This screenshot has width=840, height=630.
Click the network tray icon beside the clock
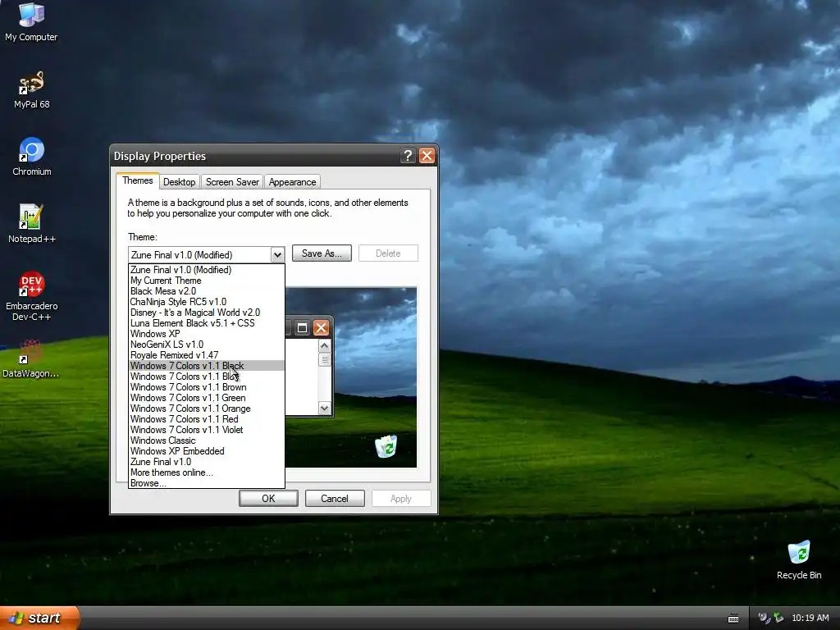click(779, 619)
